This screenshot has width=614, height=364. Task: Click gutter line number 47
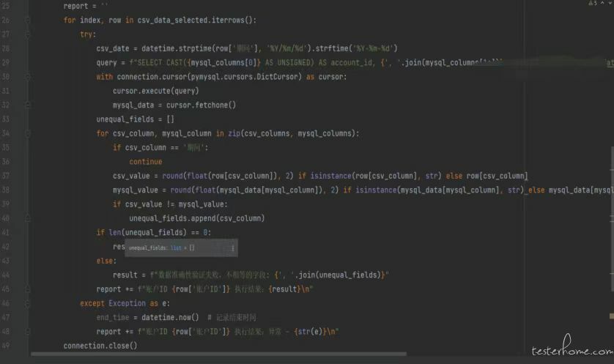pos(5,317)
